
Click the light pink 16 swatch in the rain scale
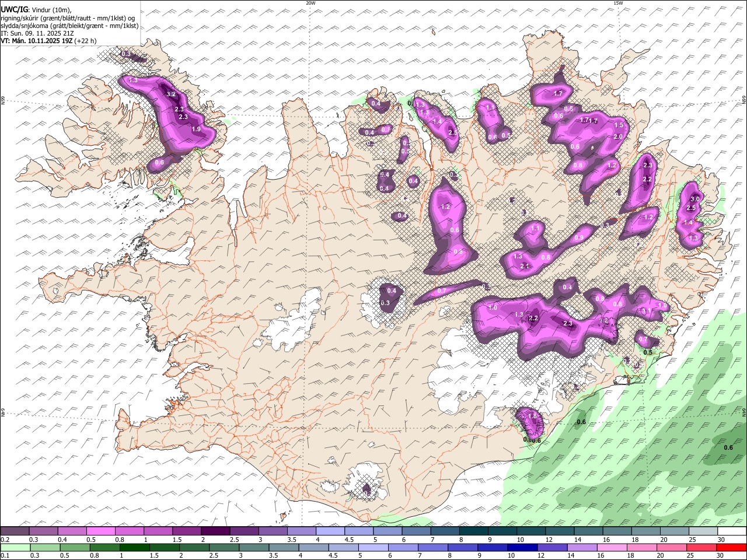612,547
